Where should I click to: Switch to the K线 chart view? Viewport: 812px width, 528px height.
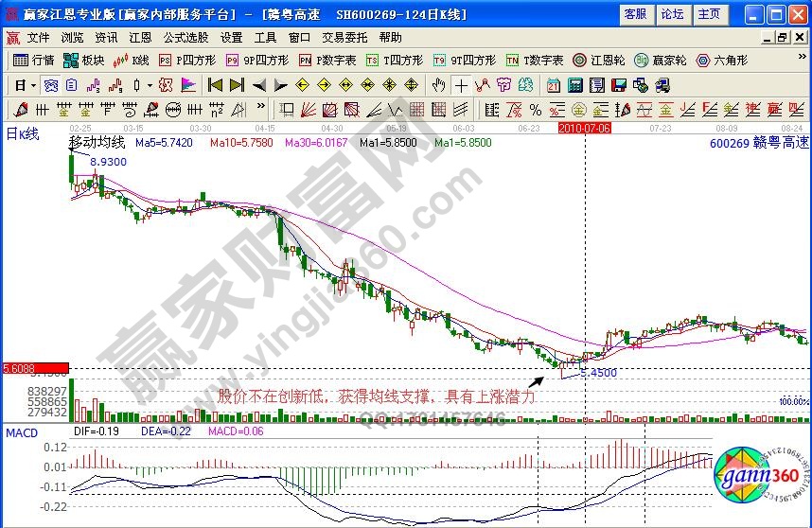click(x=132, y=60)
